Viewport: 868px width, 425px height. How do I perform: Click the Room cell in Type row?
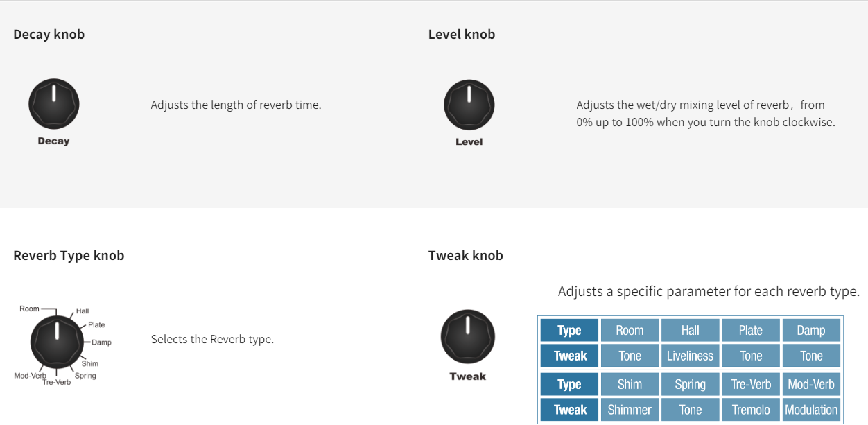click(630, 330)
